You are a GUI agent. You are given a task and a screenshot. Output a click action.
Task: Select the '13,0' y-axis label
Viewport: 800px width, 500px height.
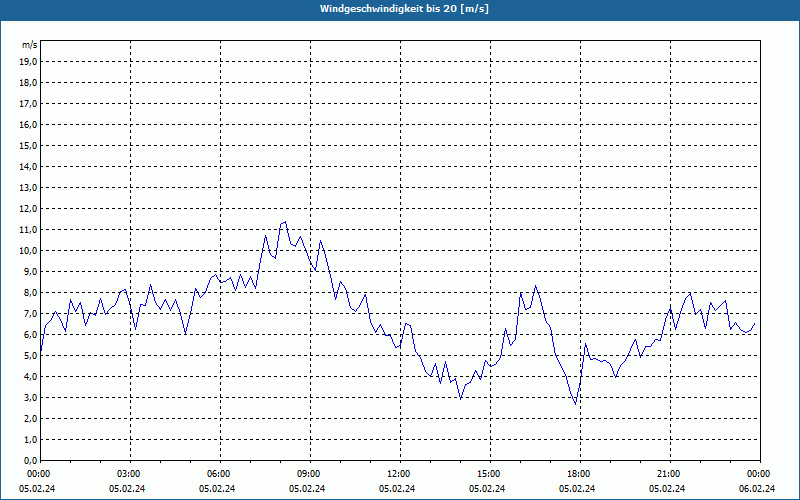coord(28,188)
